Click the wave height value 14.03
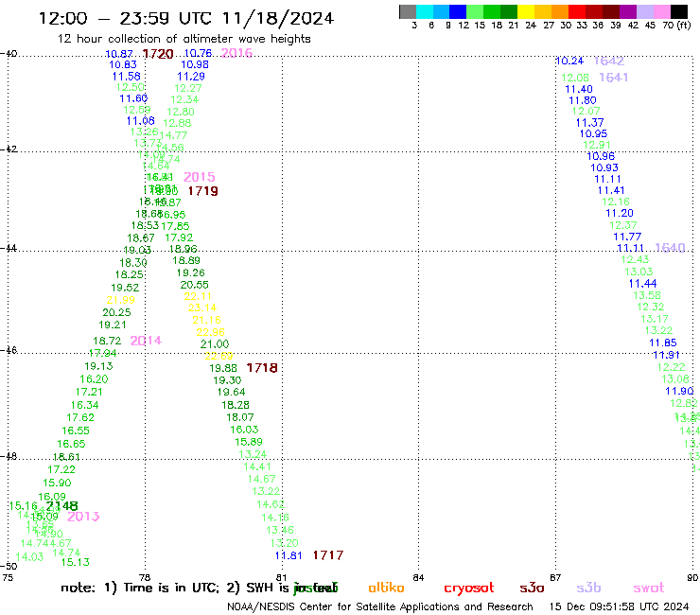 coord(29,557)
